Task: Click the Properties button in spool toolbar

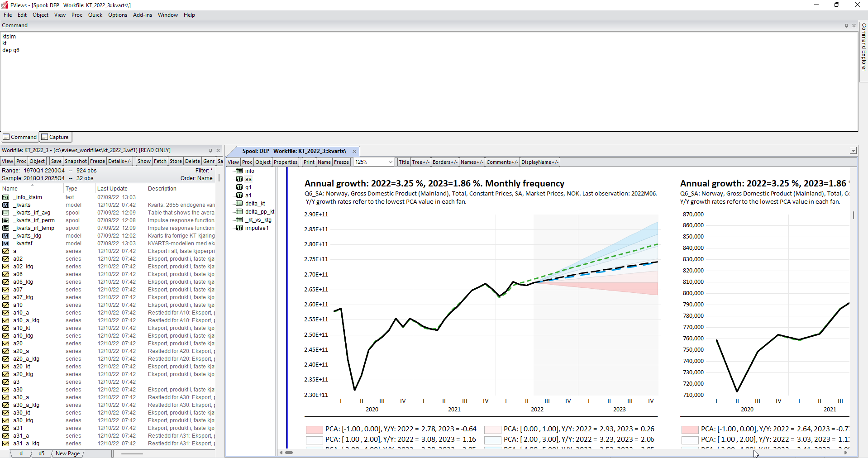Action: [x=286, y=162]
